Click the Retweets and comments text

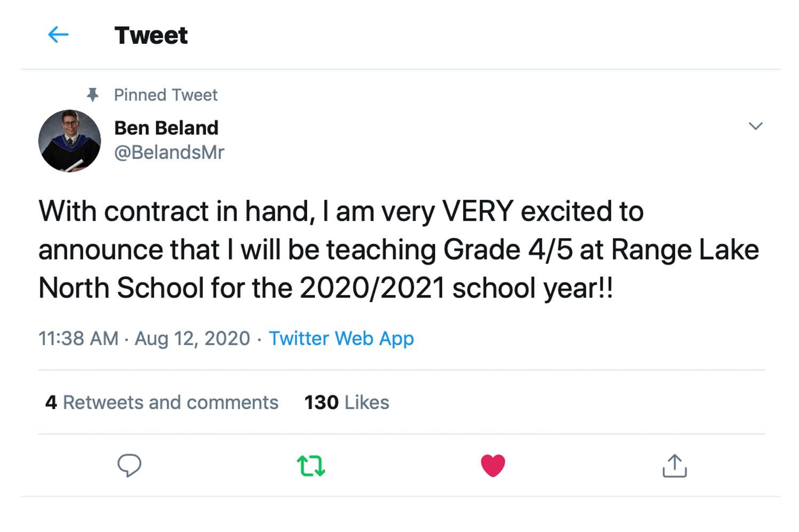(171, 402)
